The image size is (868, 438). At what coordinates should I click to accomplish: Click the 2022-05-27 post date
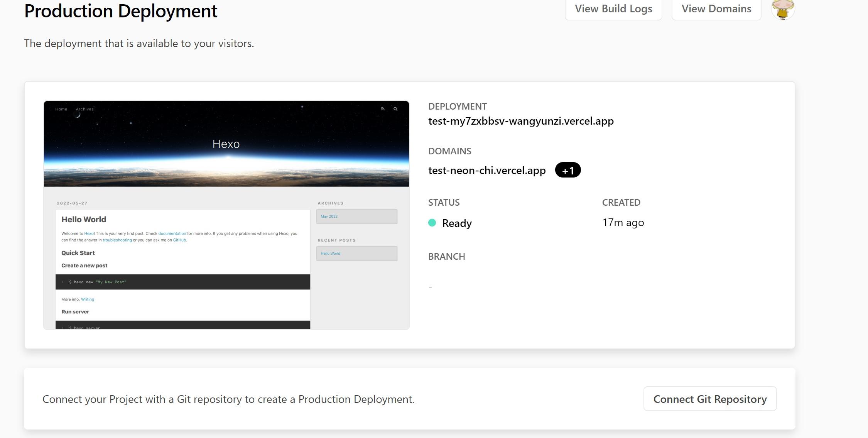pos(72,203)
